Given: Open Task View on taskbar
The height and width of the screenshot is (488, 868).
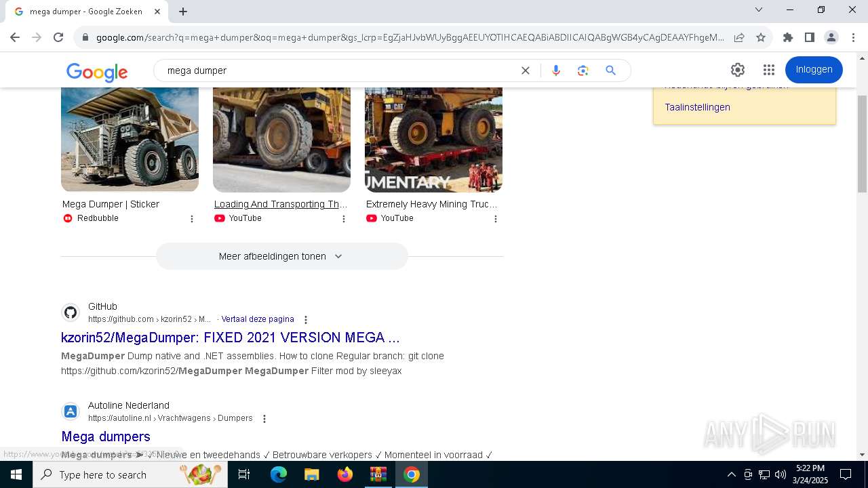Looking at the screenshot, I should [x=244, y=474].
